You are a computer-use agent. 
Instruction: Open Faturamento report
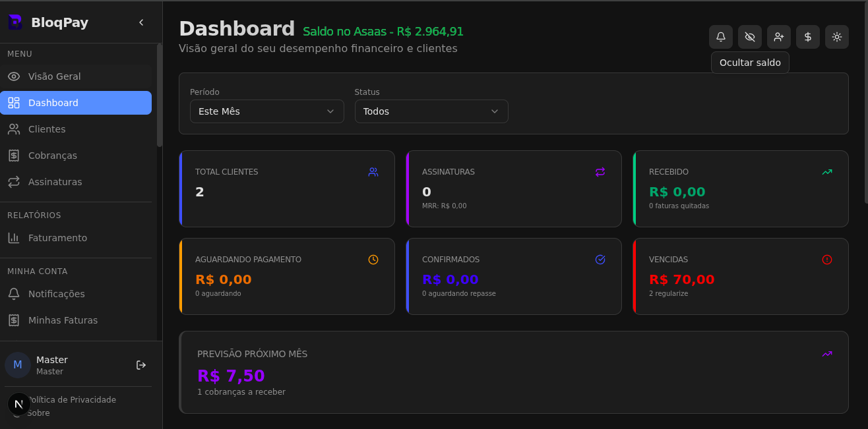click(x=76, y=238)
